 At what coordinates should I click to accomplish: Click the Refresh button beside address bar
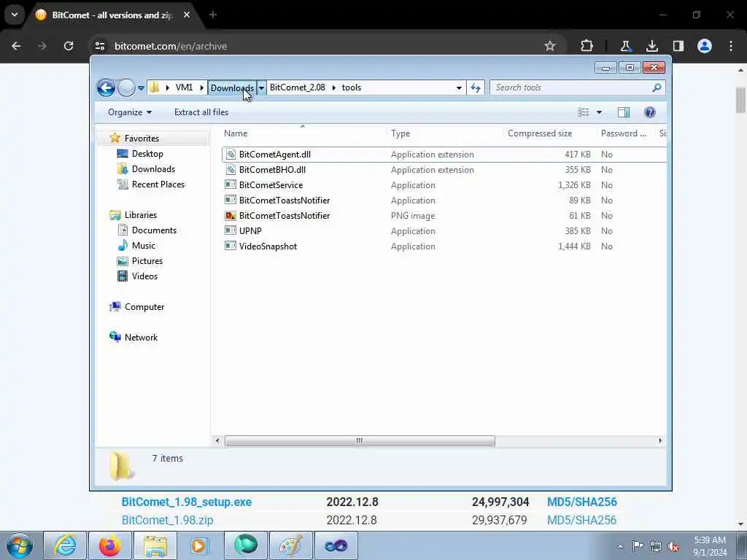[476, 87]
